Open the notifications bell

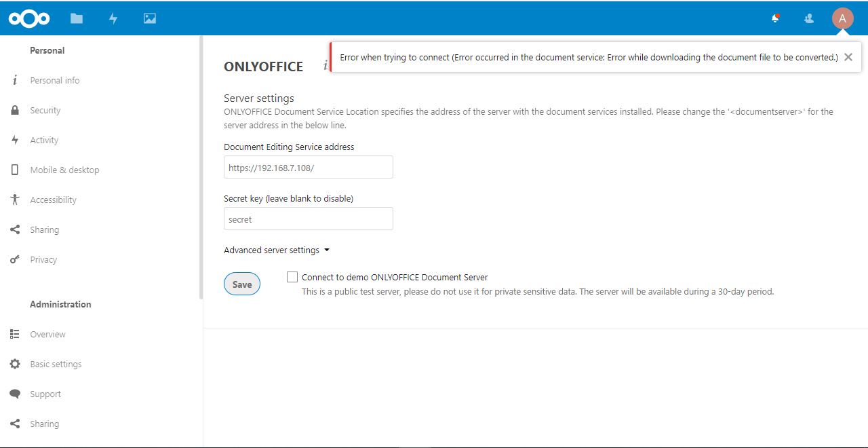[x=774, y=18]
